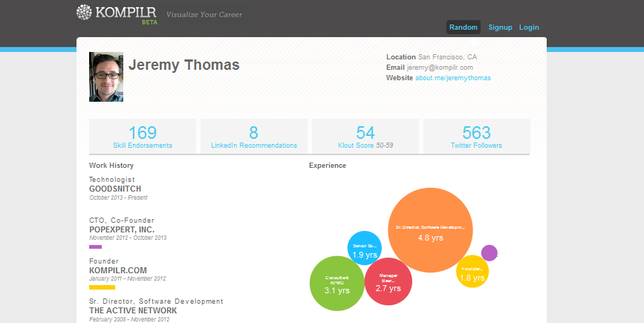The height and width of the screenshot is (323, 644).
Task: Click the green KPMG 3.1 yrs bubble
Action: point(336,284)
